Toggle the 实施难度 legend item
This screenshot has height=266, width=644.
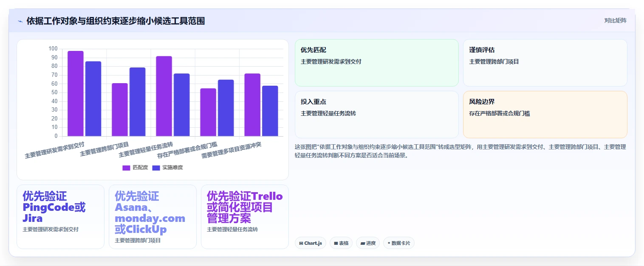pos(167,168)
